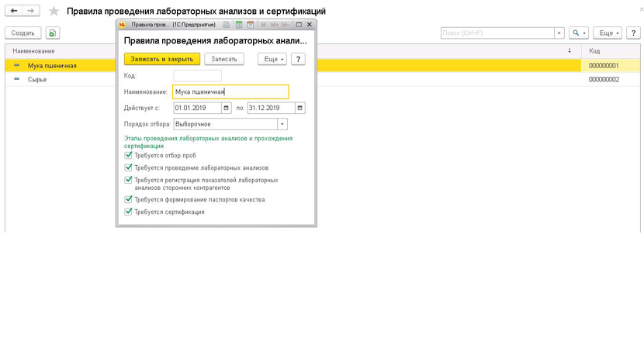Image resolution: width=644 pixels, height=362 pixels.
Task: Open the calculator icon in dialog title bar
Action: [x=239, y=25]
